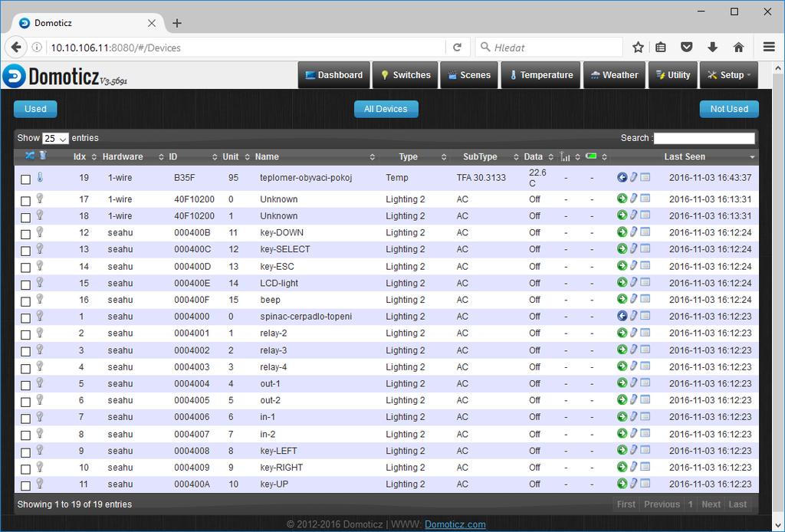Click the browser back arrow button
This screenshot has height=532, width=785.
click(x=16, y=48)
